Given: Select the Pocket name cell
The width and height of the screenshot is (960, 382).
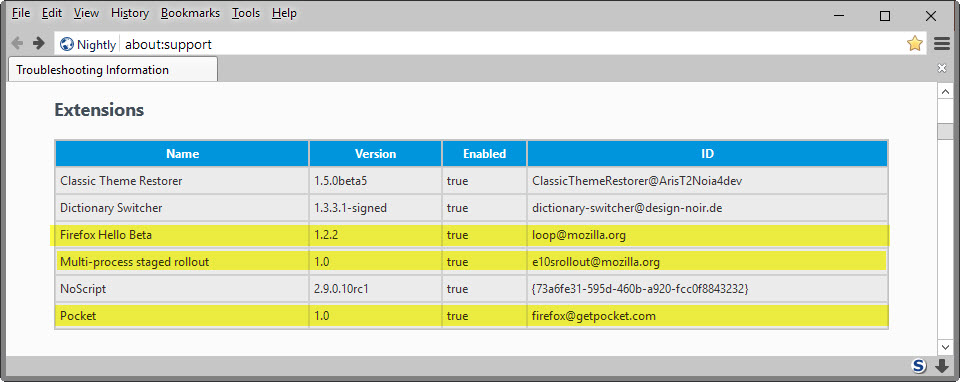Looking at the screenshot, I should [182, 316].
